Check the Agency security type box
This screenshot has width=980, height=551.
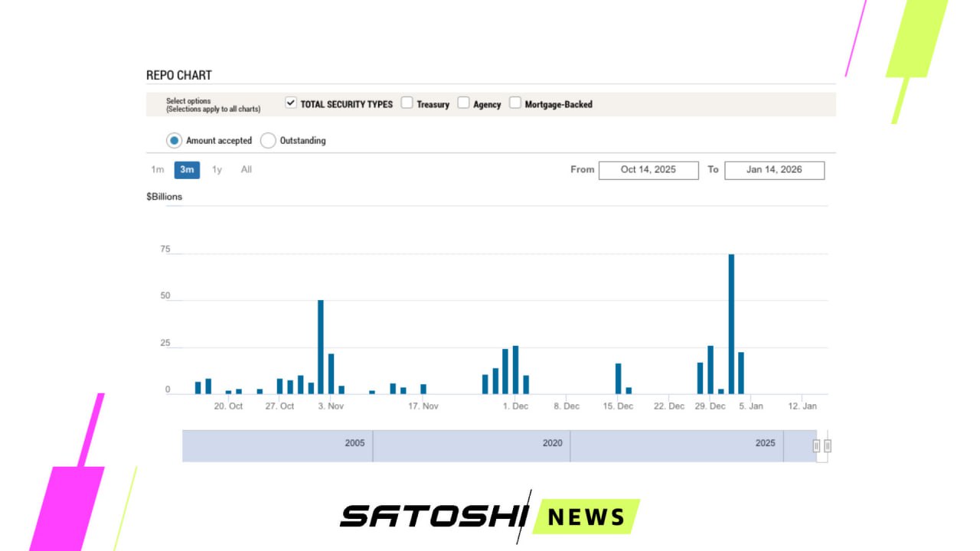pyautogui.click(x=464, y=103)
